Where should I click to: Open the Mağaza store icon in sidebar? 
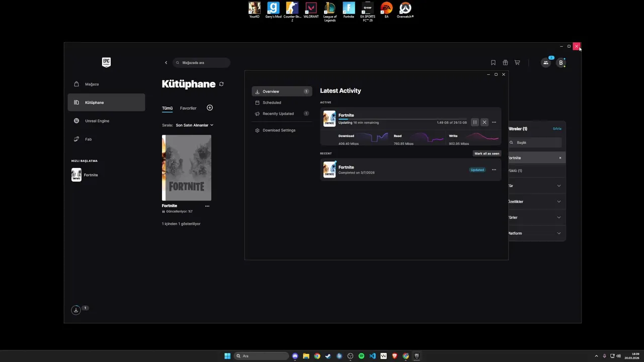coord(76,84)
